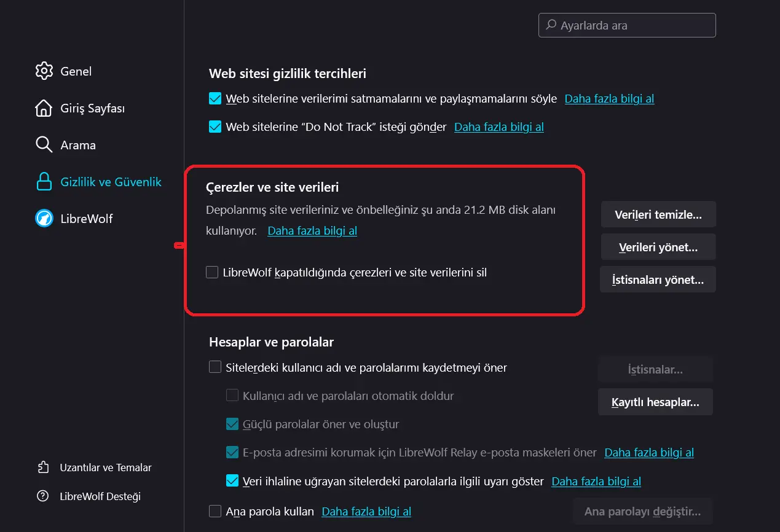Screen dimensions: 780x532
Task: Open Daha fazla bilgi al for data selling
Action: coord(610,98)
